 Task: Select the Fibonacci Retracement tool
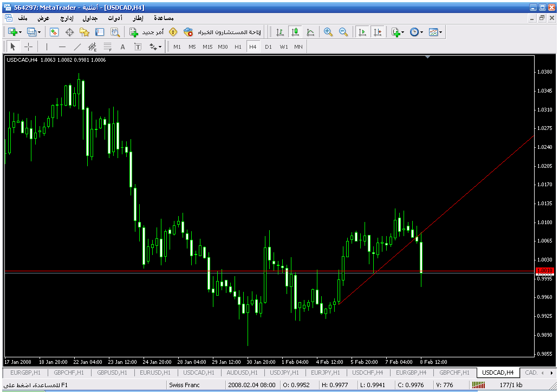[108, 47]
